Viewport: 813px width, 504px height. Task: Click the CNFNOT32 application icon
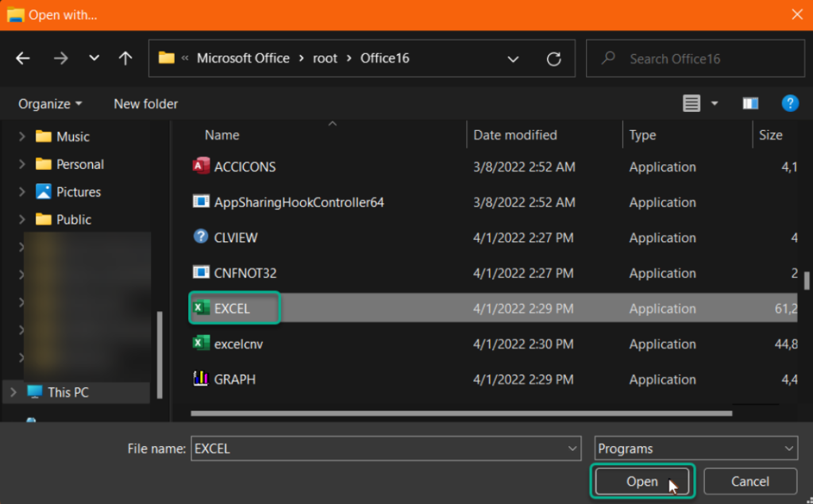[200, 272]
